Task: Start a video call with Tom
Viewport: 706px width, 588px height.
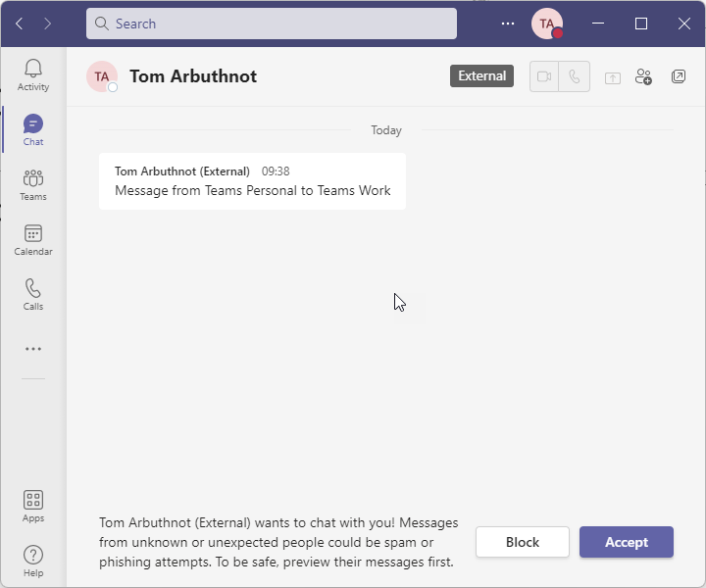Action: (544, 76)
